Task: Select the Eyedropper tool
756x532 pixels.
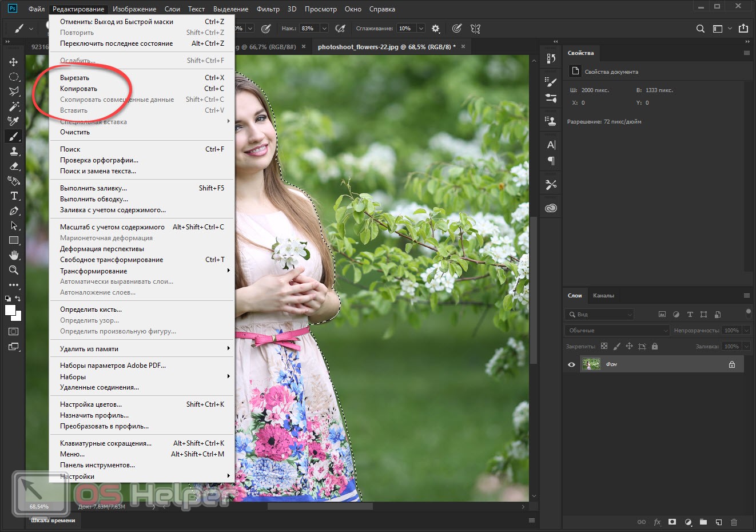Action: tap(14, 121)
